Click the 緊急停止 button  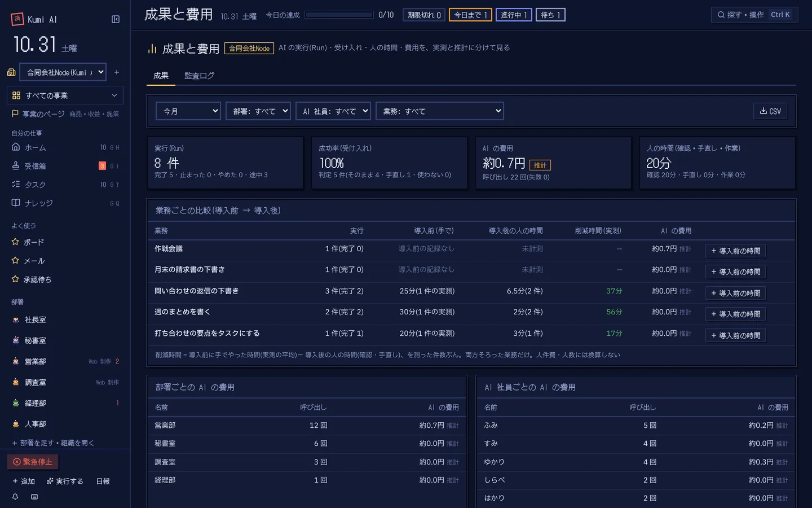click(x=33, y=462)
